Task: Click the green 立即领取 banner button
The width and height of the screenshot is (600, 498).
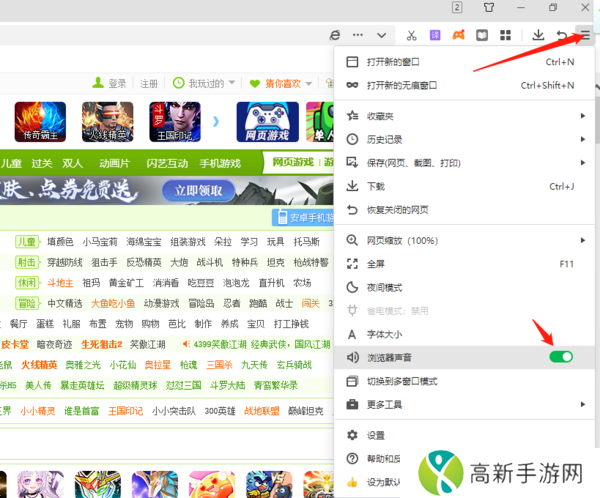Action: tap(198, 190)
